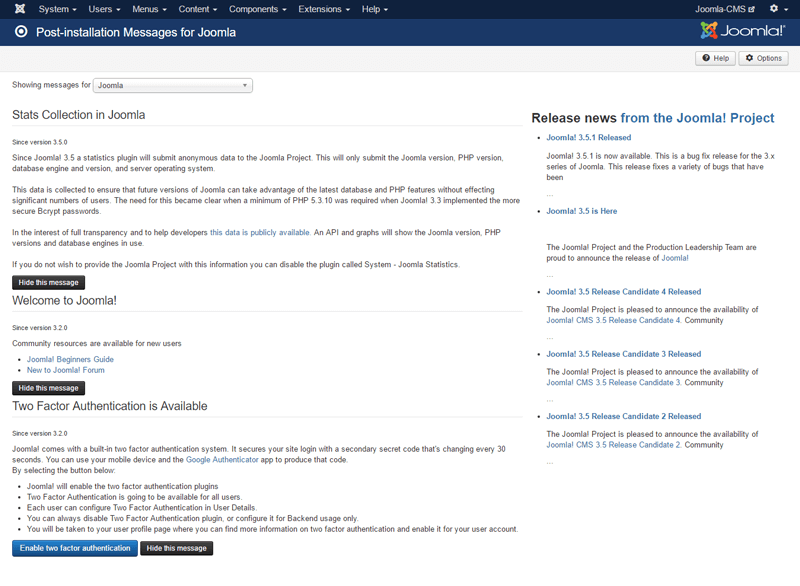Click Enable two factor authentication button
The height and width of the screenshot is (586, 800).
click(x=75, y=548)
